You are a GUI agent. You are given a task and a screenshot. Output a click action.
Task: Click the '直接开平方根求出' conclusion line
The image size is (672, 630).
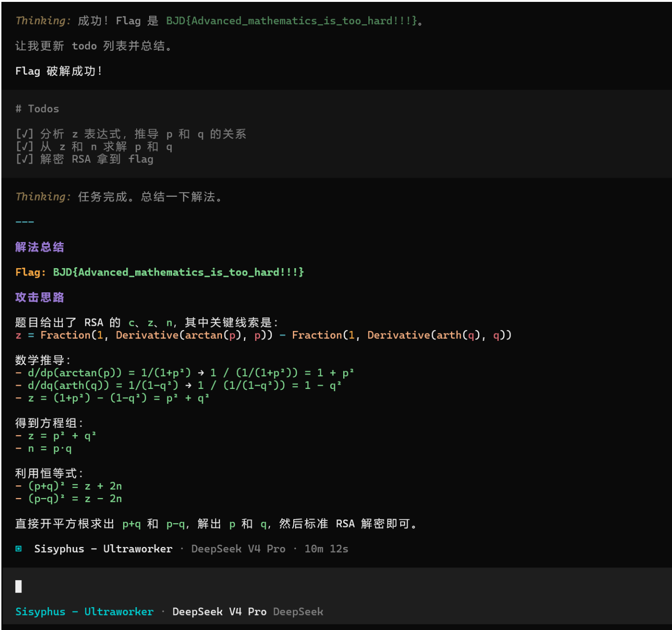[216, 524]
